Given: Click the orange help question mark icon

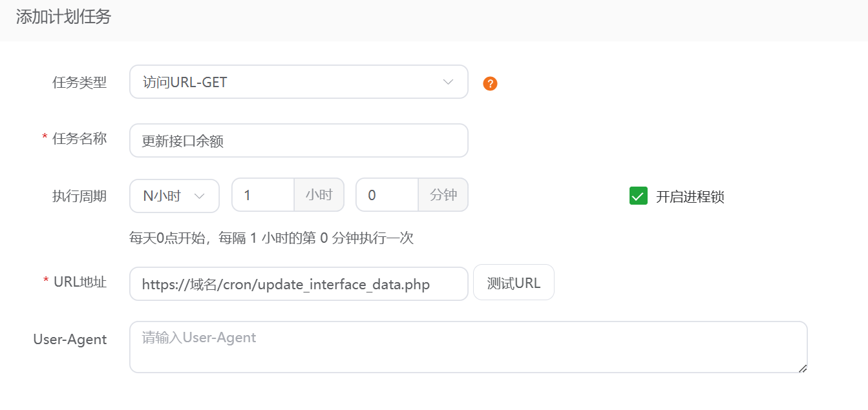Looking at the screenshot, I should [490, 83].
